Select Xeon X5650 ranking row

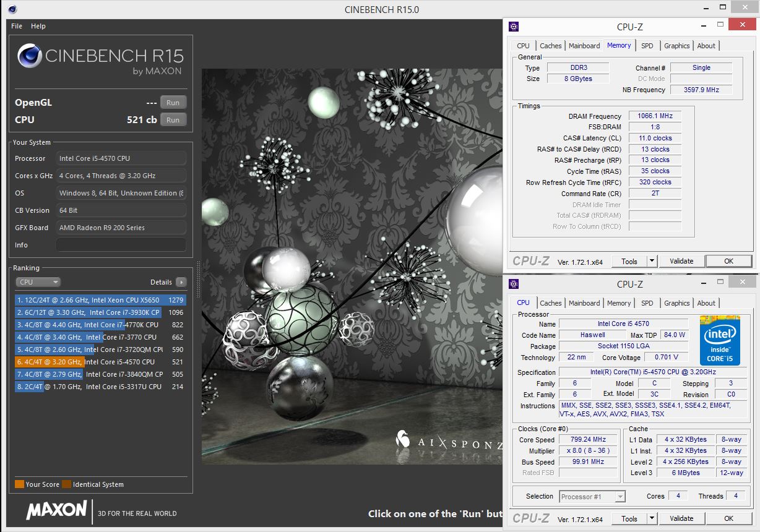100,300
